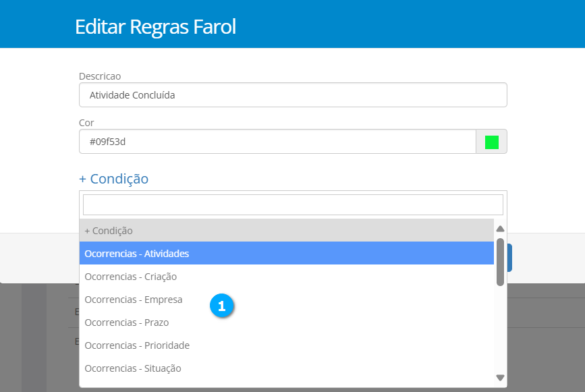This screenshot has height=392, width=585.
Task: Click the scroll down arrow in dropdown list
Action: coord(500,378)
